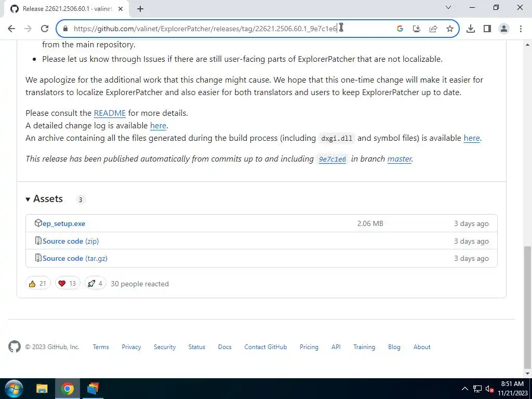This screenshot has width=532, height=399.
Task: Open the Contact GitHub footer link
Action: [x=265, y=347]
